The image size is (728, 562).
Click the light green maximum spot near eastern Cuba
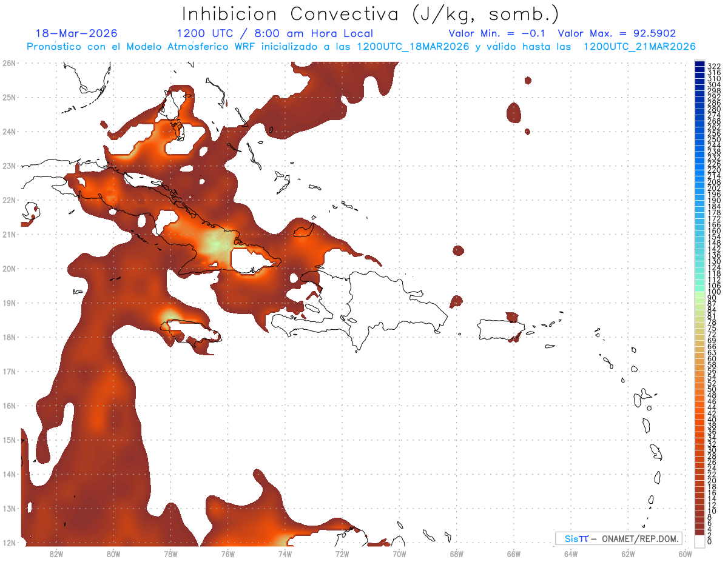click(214, 243)
